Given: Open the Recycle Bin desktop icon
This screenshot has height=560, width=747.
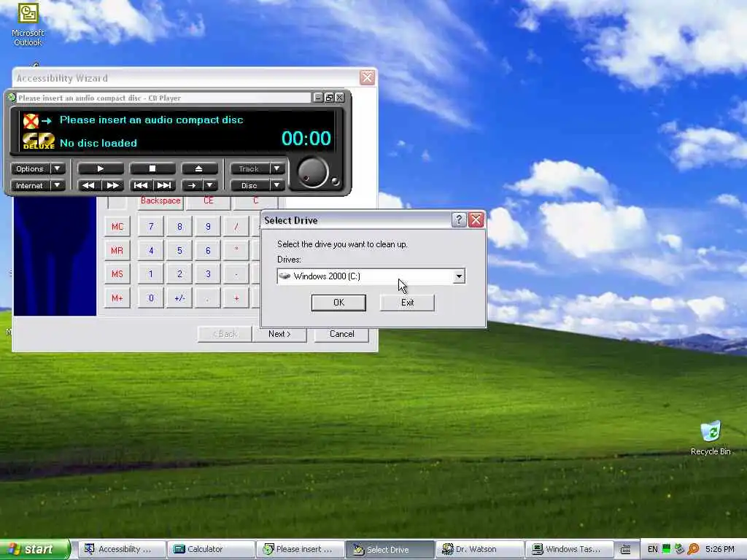Looking at the screenshot, I should (x=711, y=438).
